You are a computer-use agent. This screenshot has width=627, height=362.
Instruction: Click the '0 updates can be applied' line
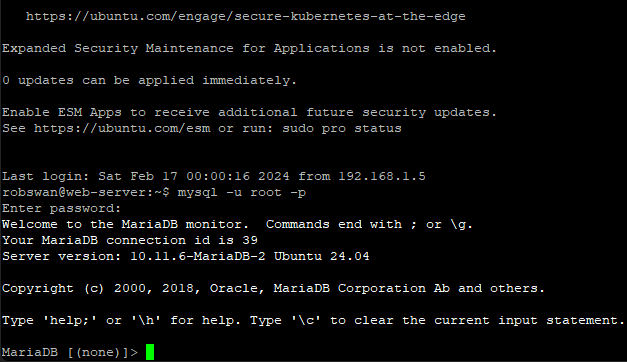pyautogui.click(x=150, y=80)
